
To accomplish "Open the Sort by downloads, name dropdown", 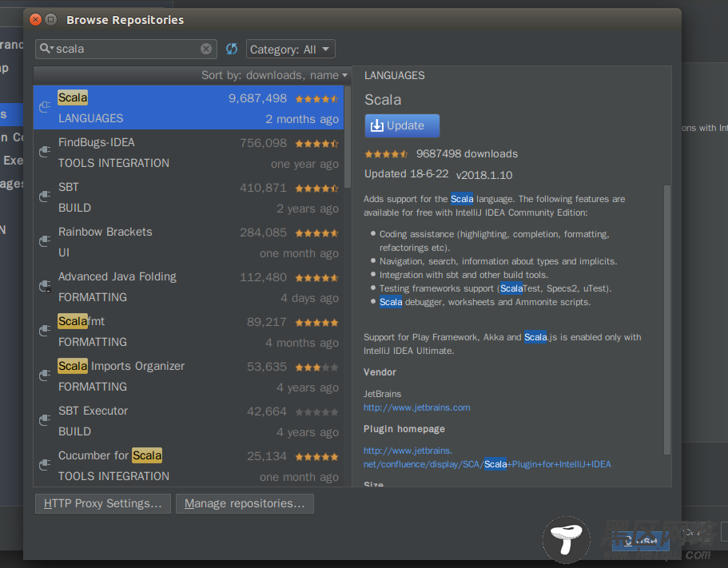I will click(274, 75).
